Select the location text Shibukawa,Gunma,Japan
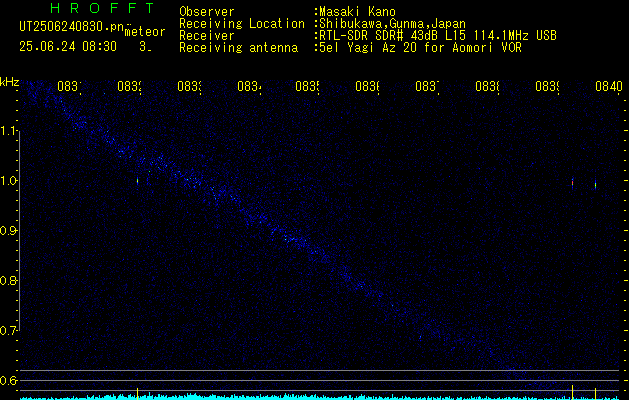629x400 pixels. (392, 24)
